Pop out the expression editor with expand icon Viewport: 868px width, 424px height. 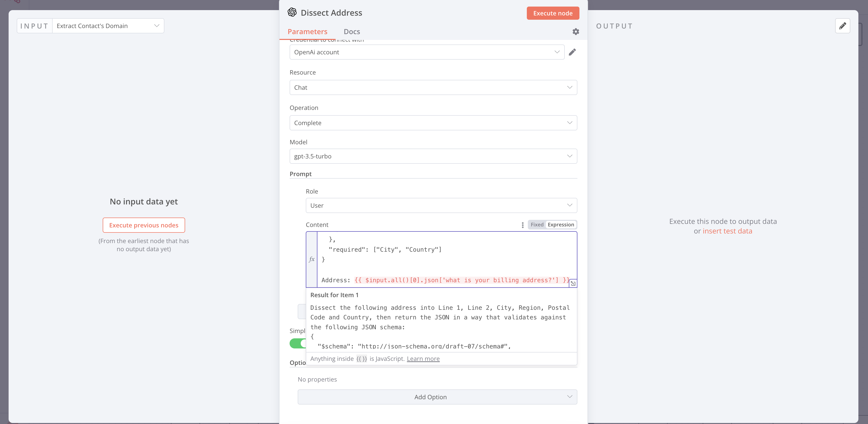pos(574,283)
